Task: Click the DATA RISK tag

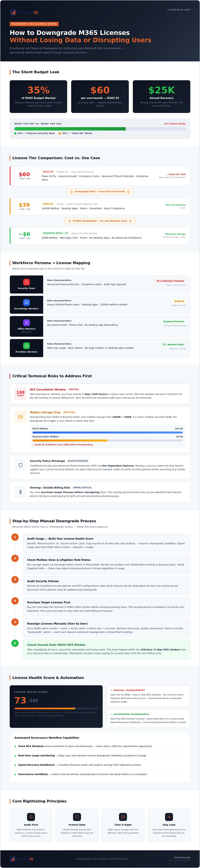Action: (69, 412)
